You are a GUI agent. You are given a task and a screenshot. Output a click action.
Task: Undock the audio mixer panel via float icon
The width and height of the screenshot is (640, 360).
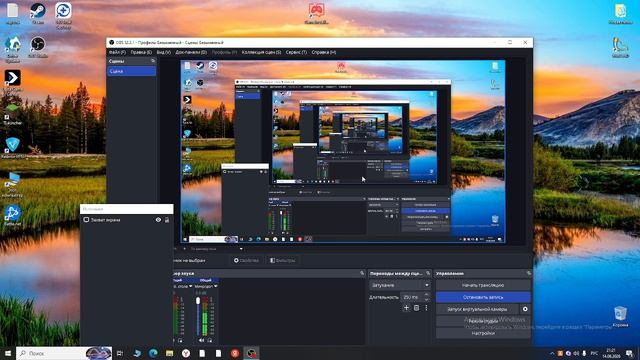click(x=362, y=273)
